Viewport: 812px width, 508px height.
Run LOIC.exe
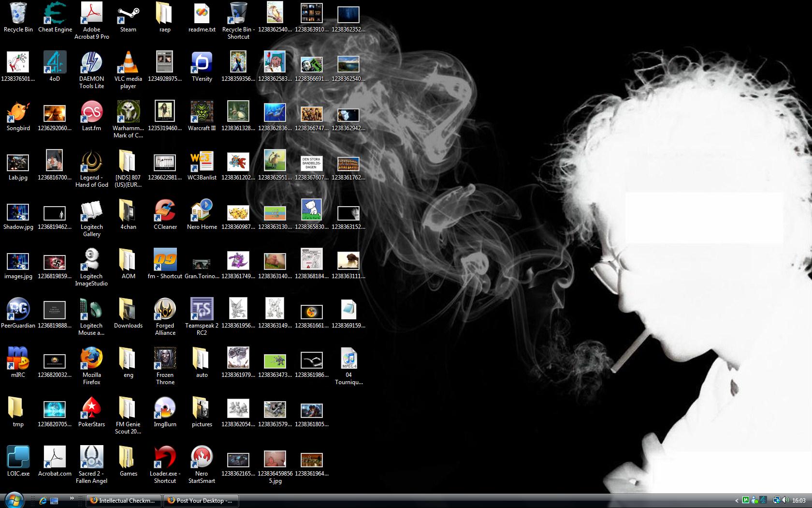coord(18,457)
